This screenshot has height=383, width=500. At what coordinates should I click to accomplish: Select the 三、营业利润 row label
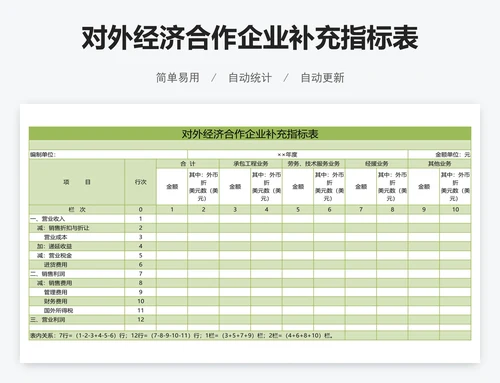click(x=77, y=319)
